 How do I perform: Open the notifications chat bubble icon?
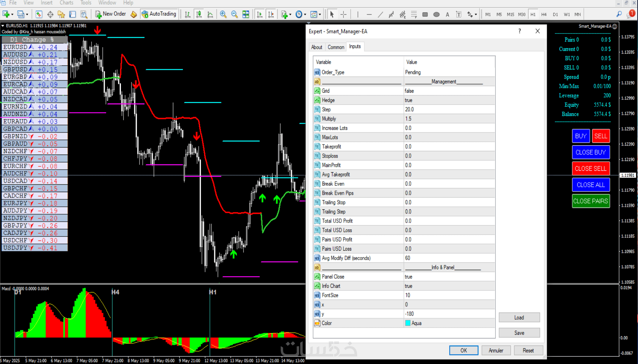[x=631, y=14]
